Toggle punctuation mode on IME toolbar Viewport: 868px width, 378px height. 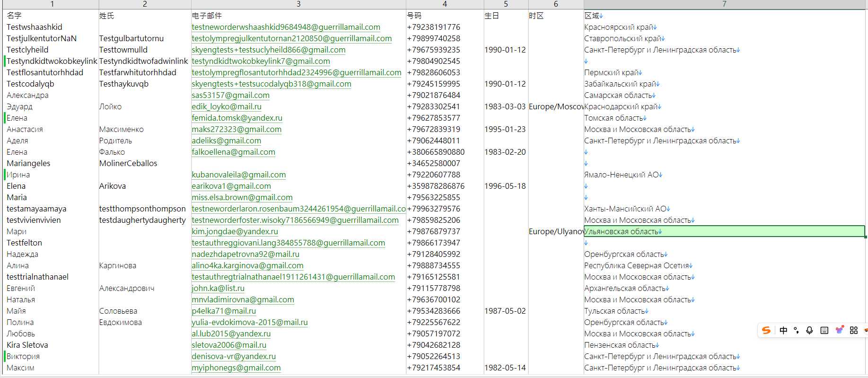point(797,330)
